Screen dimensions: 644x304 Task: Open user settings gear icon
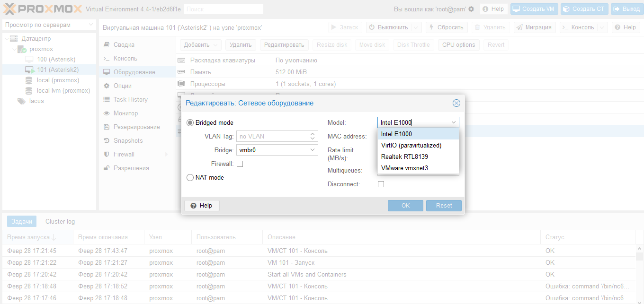pos(471,9)
